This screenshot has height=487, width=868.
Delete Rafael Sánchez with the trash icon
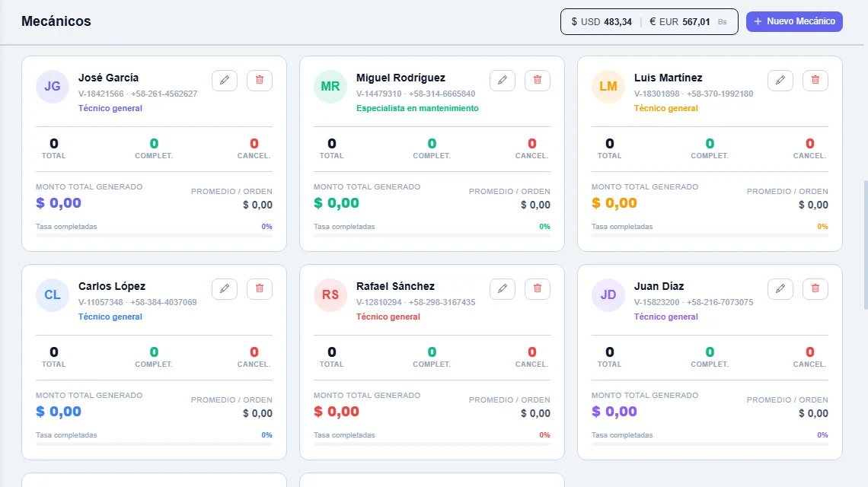point(538,289)
